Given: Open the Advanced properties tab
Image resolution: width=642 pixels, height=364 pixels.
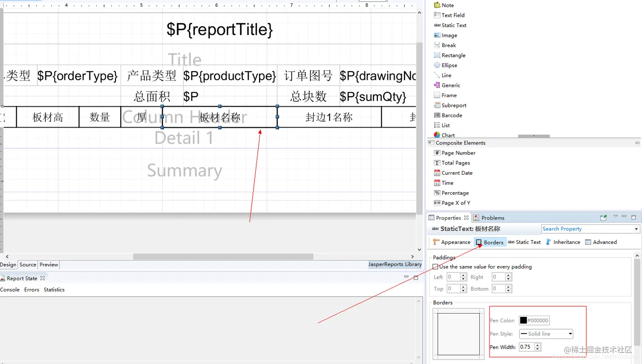Looking at the screenshot, I should click(x=601, y=242).
